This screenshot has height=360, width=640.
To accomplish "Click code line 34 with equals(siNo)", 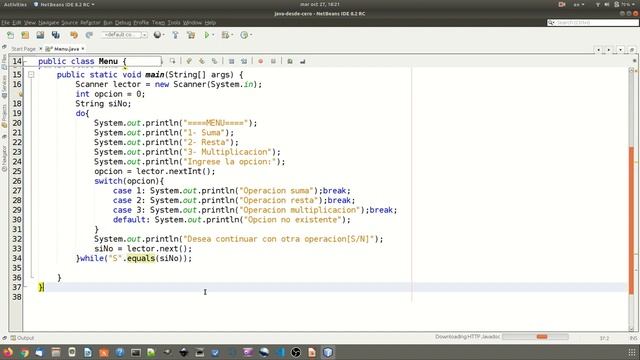I will click(x=134, y=258).
